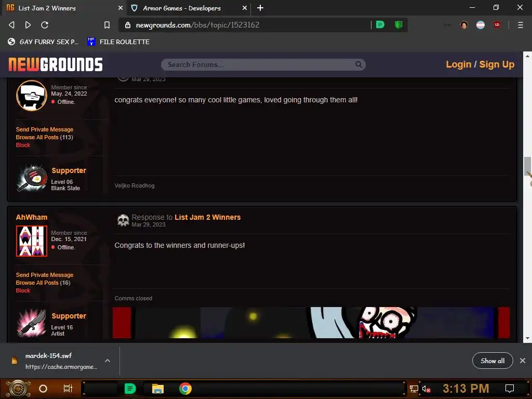
Task: Open the profile avatar extension icon
Action: coord(464,25)
